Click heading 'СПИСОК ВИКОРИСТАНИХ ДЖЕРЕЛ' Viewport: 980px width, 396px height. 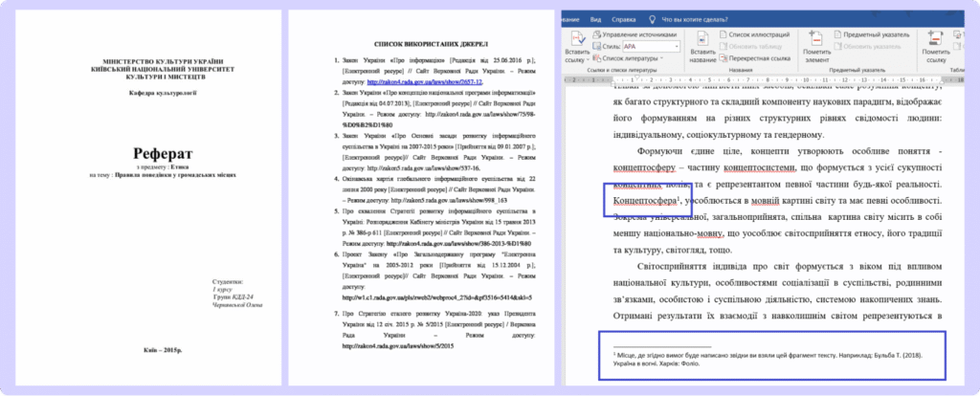coord(431,44)
